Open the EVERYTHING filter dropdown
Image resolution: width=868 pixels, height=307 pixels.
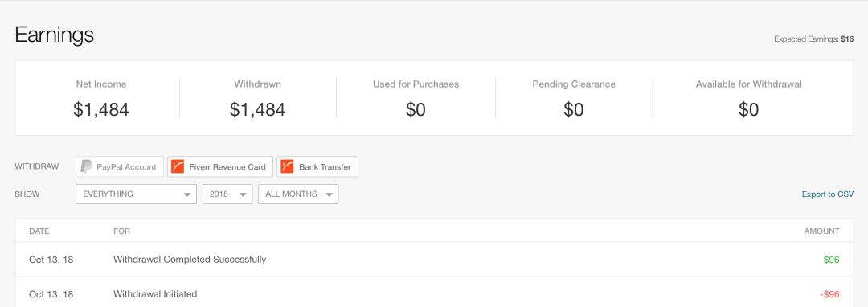(136, 194)
